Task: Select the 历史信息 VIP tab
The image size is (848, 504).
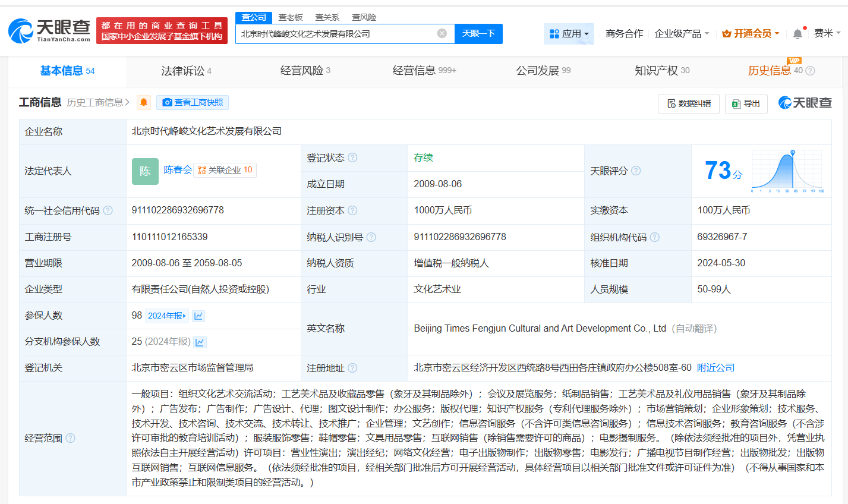Action: pos(775,71)
